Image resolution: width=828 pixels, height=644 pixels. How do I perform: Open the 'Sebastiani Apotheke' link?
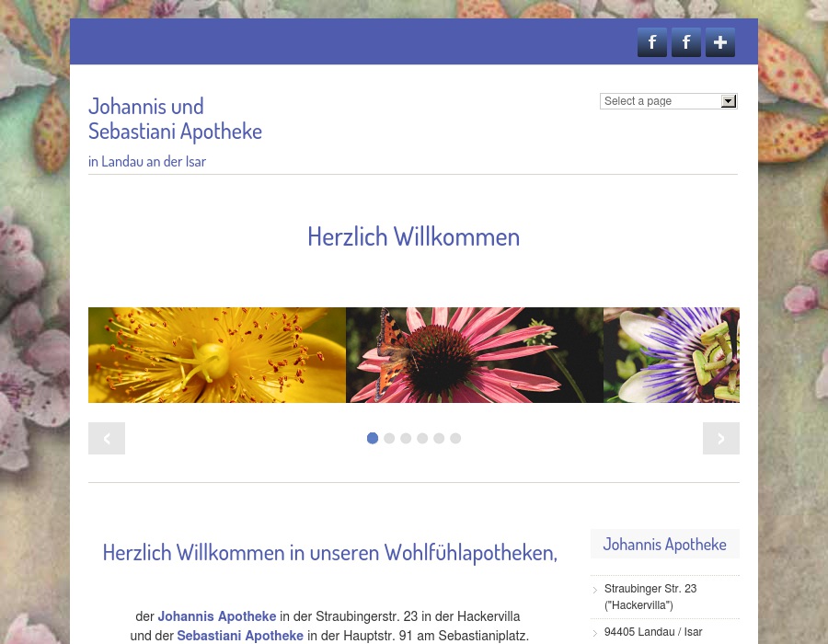click(240, 636)
